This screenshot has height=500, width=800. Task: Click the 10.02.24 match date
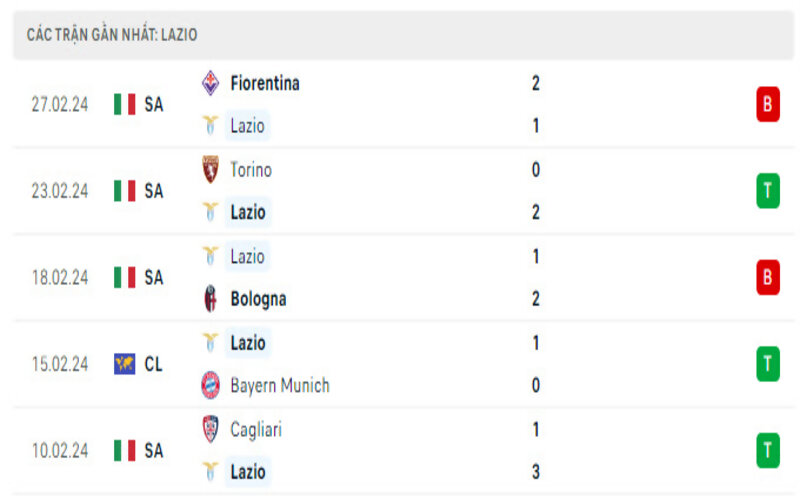[60, 451]
